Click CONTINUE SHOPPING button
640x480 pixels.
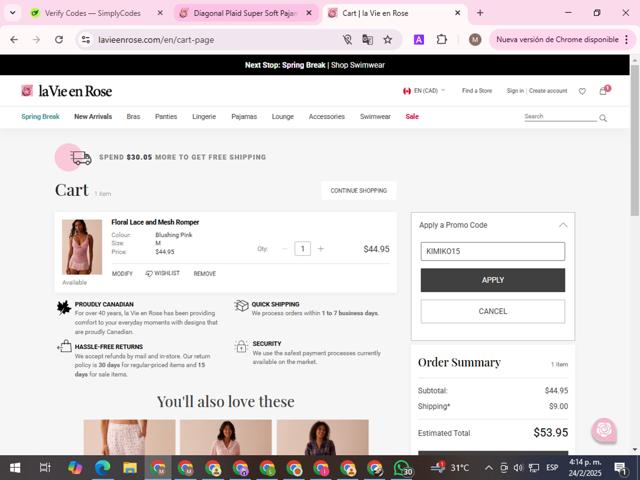[x=358, y=191]
